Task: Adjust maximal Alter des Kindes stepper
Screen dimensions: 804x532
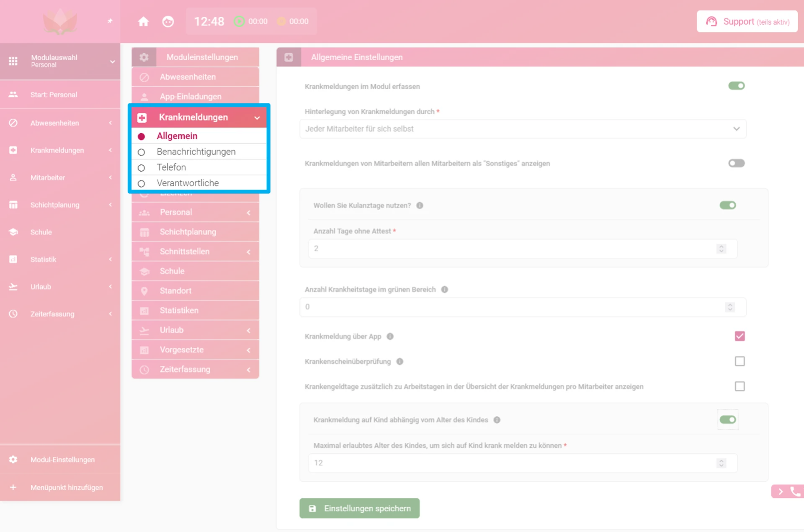Action: (721, 463)
